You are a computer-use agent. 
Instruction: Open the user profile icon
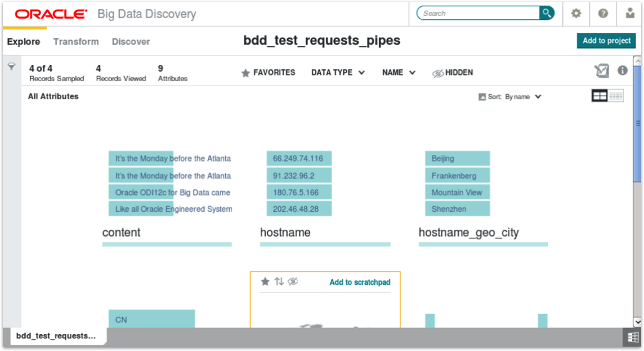[630, 12]
